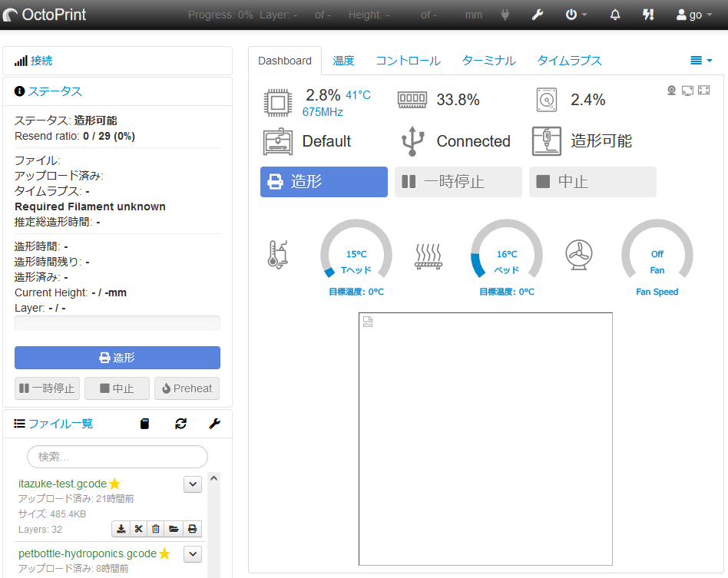The width and height of the screenshot is (728, 578).
Task: Open the 温度 tab
Action: (x=343, y=61)
